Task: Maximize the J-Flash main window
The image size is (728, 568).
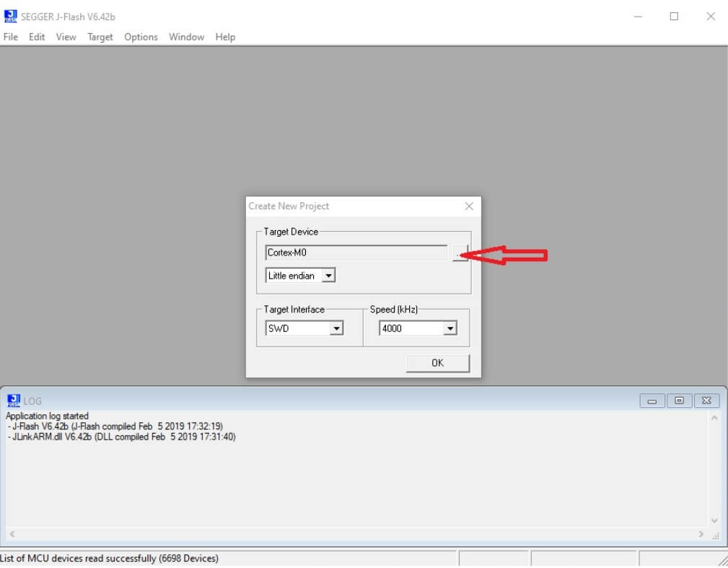Action: click(674, 17)
